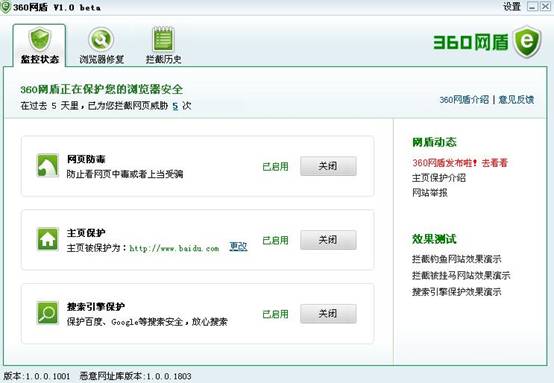The image size is (554, 383).
Task: Click the 已启用 status for 网页防毒
Action: (275, 166)
